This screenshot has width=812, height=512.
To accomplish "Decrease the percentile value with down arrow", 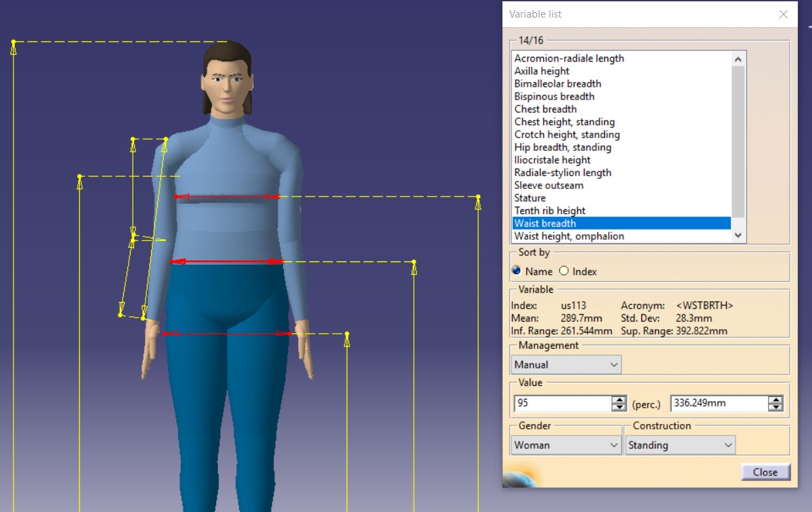I will (x=619, y=407).
